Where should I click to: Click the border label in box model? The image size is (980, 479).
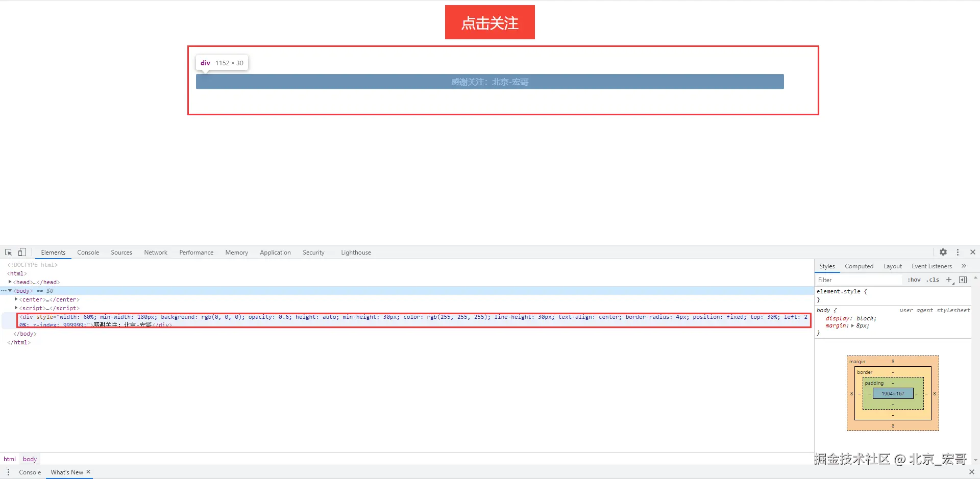point(865,372)
